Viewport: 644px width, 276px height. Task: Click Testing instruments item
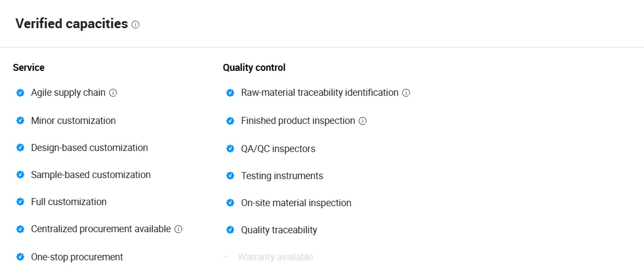tap(282, 176)
